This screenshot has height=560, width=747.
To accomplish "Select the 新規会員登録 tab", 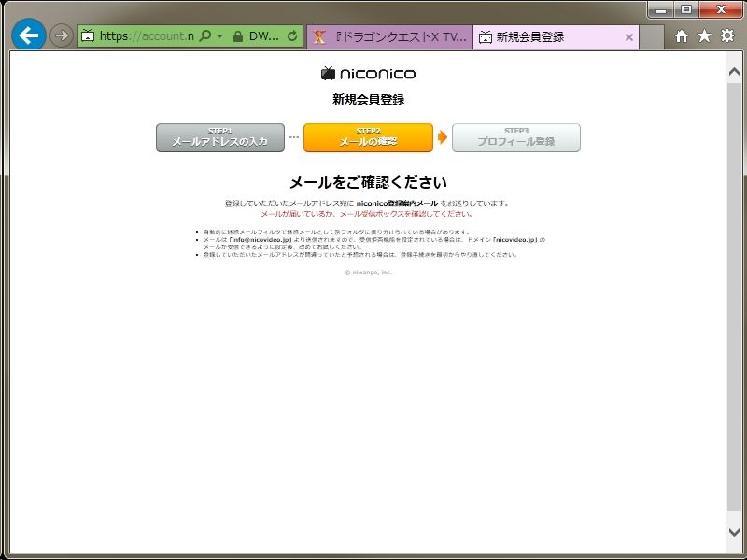I will tap(556, 36).
